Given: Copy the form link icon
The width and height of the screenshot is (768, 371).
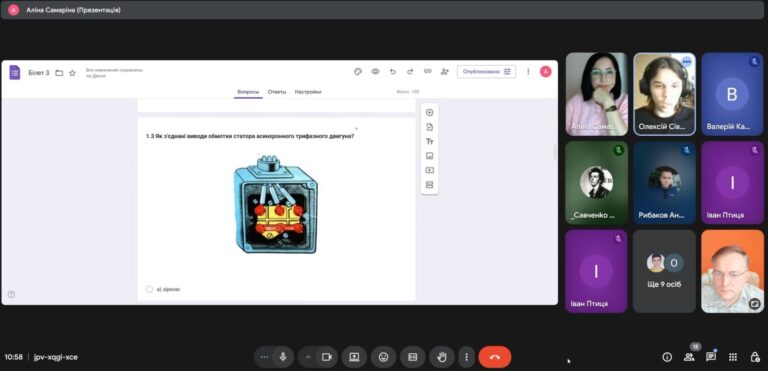Looking at the screenshot, I should coord(428,72).
